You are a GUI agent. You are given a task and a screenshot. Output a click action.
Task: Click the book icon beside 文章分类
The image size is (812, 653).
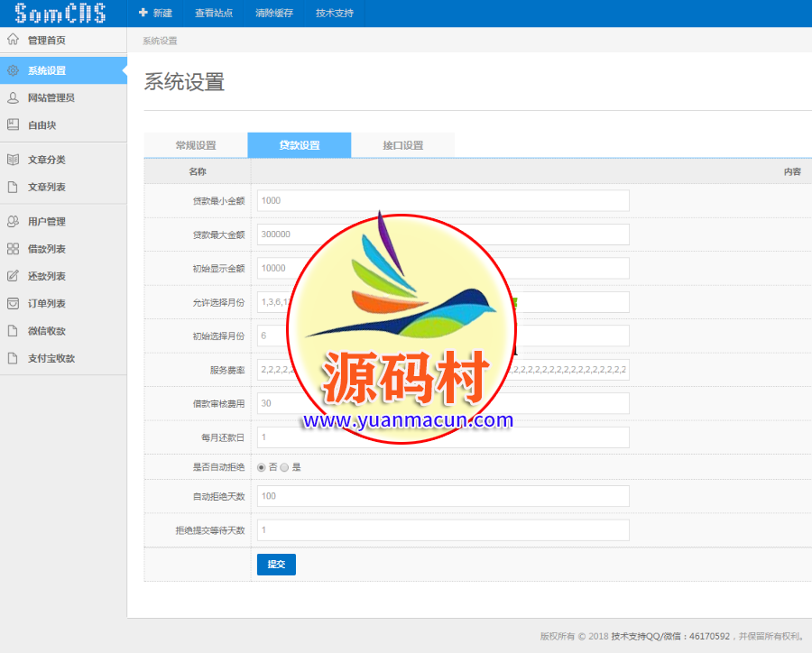(13, 160)
